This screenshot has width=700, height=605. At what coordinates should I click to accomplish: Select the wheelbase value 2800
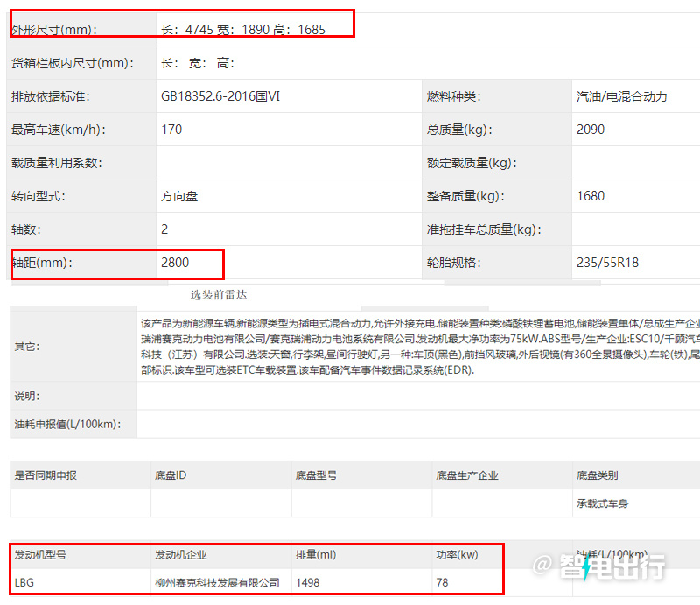click(175, 263)
